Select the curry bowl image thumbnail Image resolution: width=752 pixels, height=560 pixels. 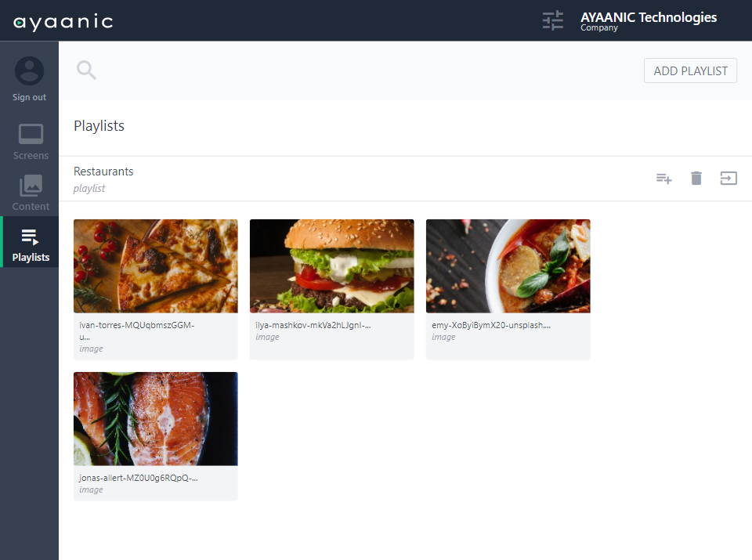pos(508,266)
